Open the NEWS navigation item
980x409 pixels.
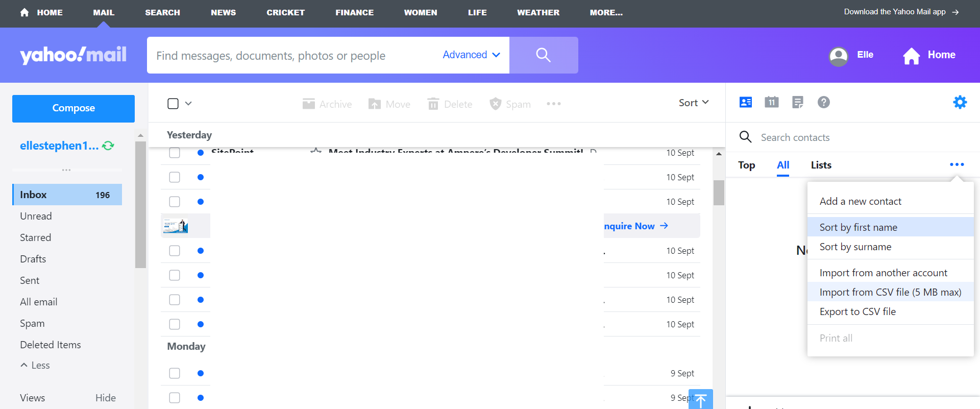224,12
